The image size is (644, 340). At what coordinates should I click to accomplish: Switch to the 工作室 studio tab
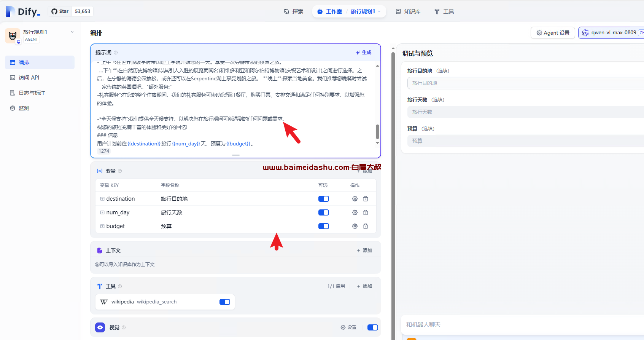[x=329, y=11]
